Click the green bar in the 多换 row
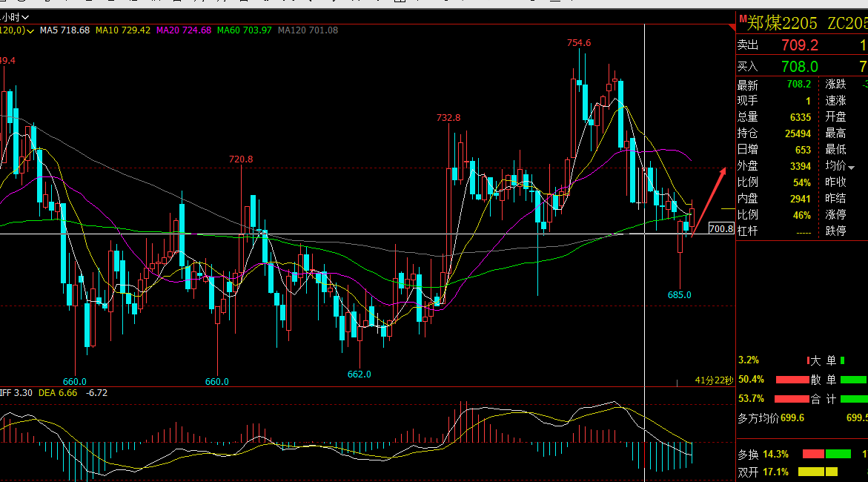This screenshot has height=482, width=868. point(838,455)
